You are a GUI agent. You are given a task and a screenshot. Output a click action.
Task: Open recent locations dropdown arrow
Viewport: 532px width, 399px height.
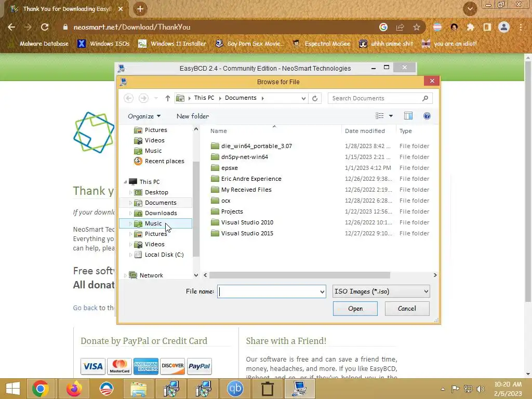[156, 98]
